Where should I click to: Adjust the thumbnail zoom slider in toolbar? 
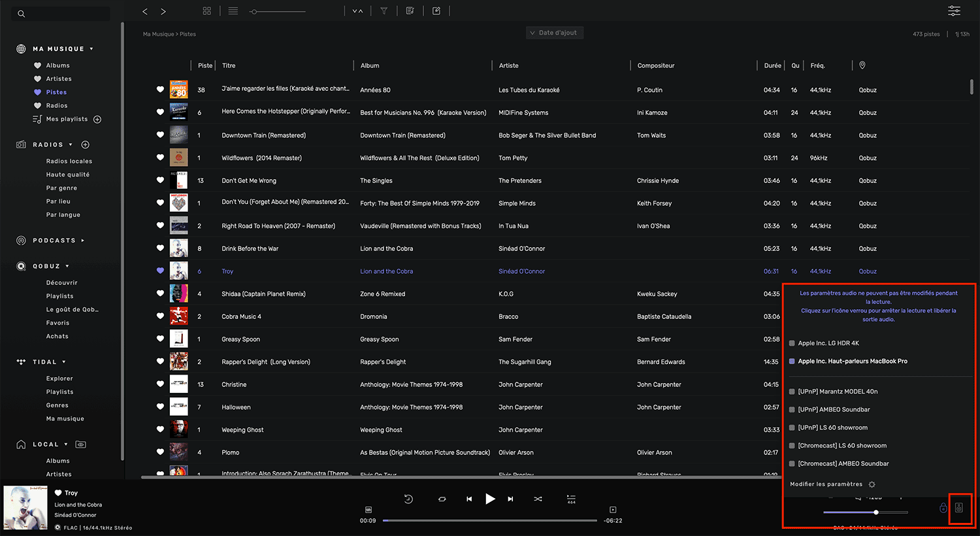278,11
